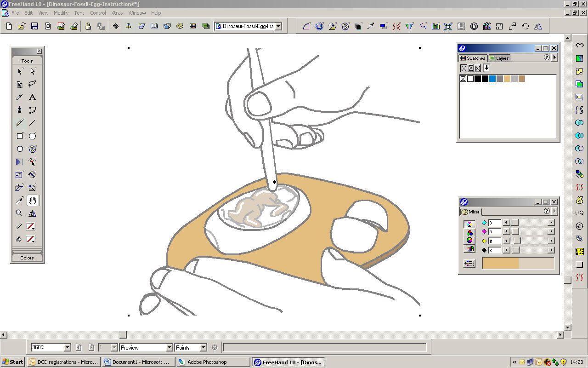Select the Spiral tool in Tools panel
The image size is (588, 368).
pos(33,149)
